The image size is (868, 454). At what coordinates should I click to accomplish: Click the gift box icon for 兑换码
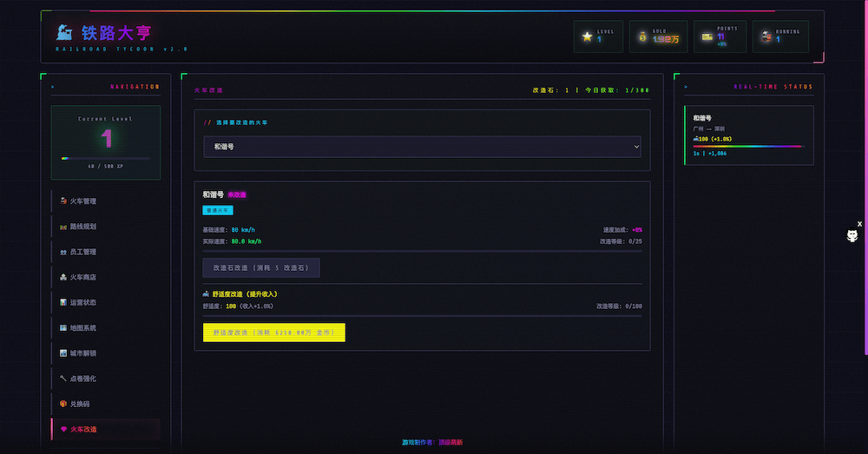[63, 404]
